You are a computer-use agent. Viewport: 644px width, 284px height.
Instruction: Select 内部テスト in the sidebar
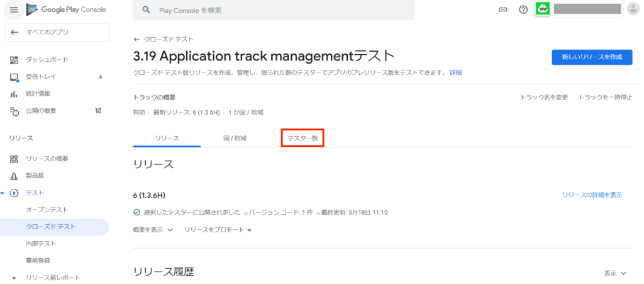(41, 243)
